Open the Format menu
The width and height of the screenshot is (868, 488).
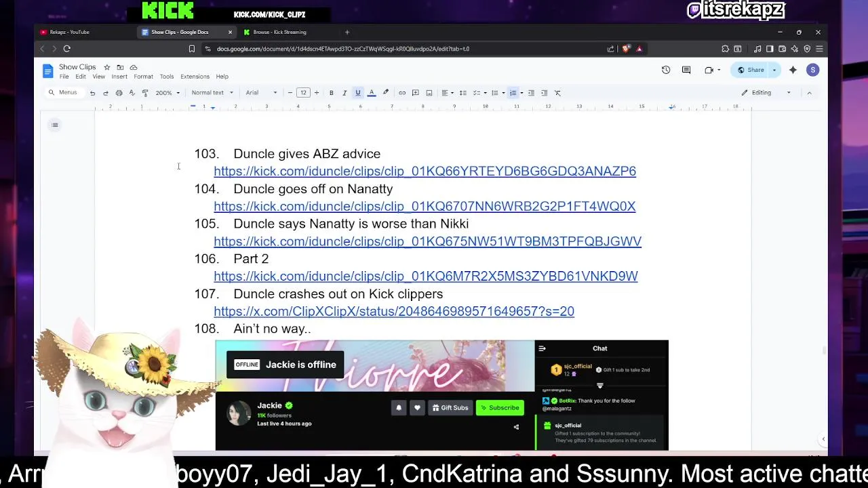[x=143, y=77]
